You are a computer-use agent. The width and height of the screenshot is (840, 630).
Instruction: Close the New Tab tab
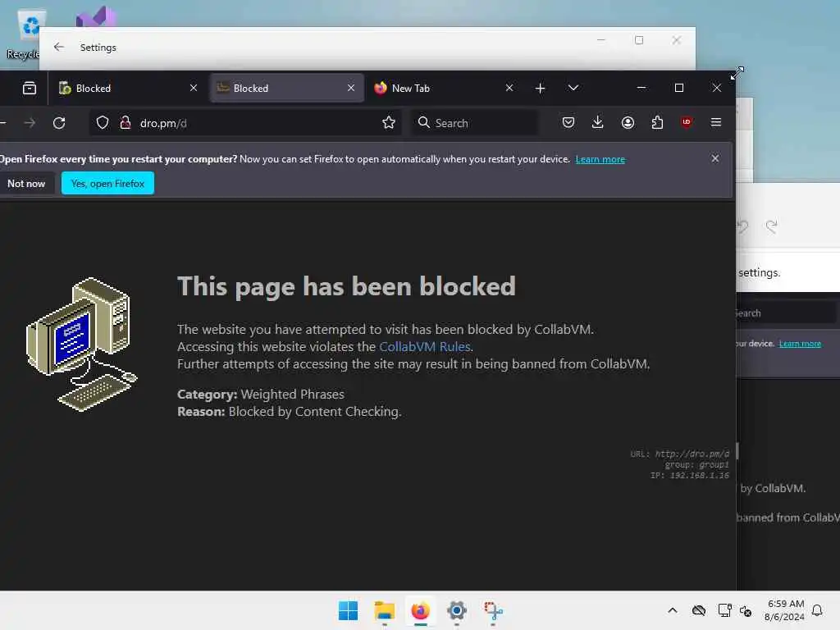[x=509, y=88]
